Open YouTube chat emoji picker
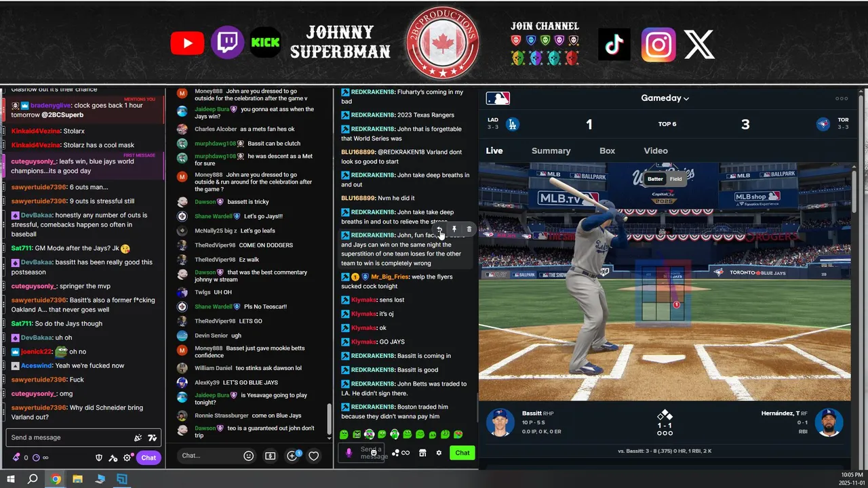This screenshot has height=488, width=868. 248,456
